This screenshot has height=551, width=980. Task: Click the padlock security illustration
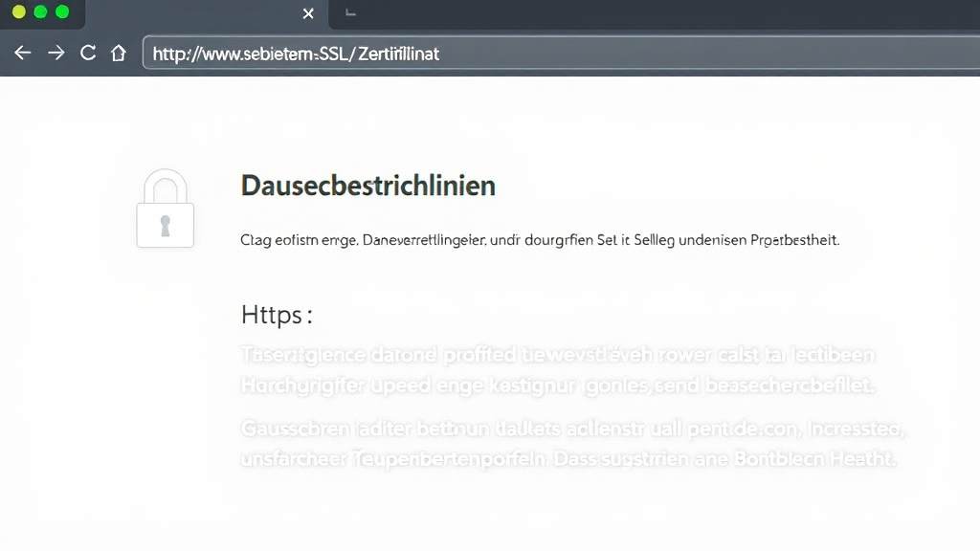(166, 209)
